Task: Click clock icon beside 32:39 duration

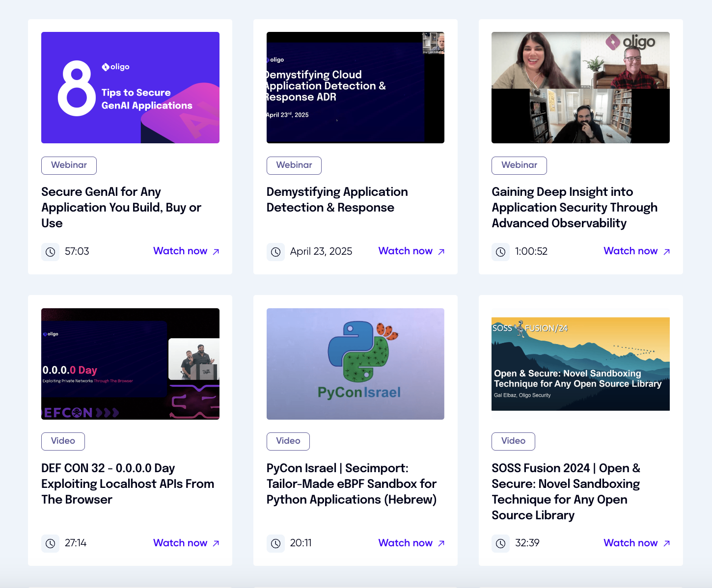Action: (x=500, y=543)
